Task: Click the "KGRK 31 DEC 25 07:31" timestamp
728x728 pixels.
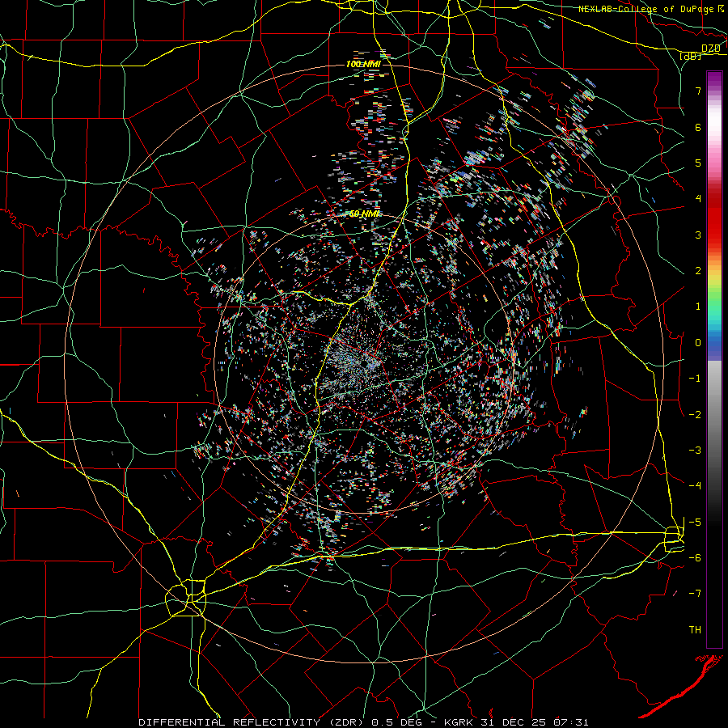Action: point(517,722)
